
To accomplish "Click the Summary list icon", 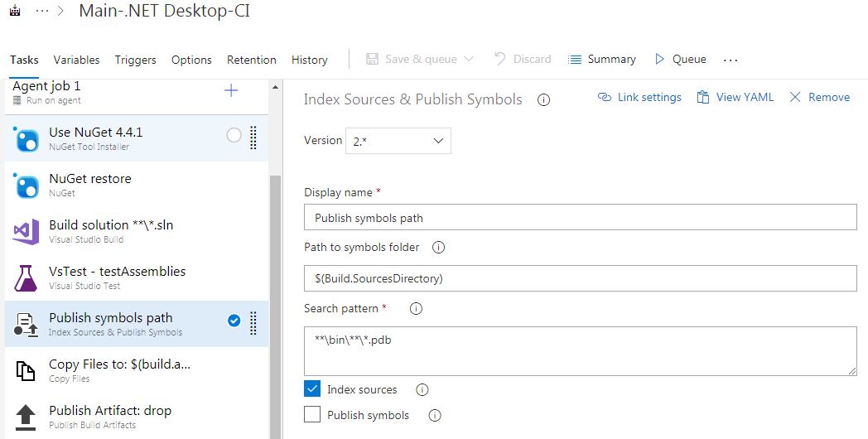I will coord(575,60).
